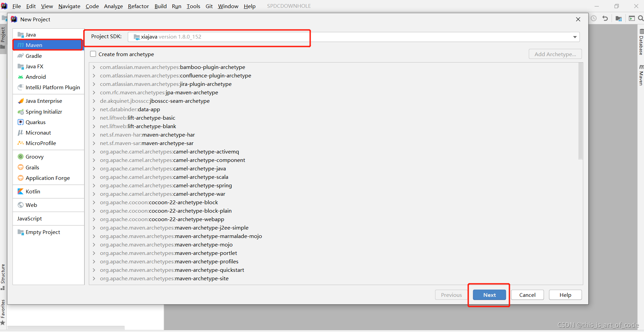Click the Help button
Image resolution: width=644 pixels, height=332 pixels.
click(565, 295)
